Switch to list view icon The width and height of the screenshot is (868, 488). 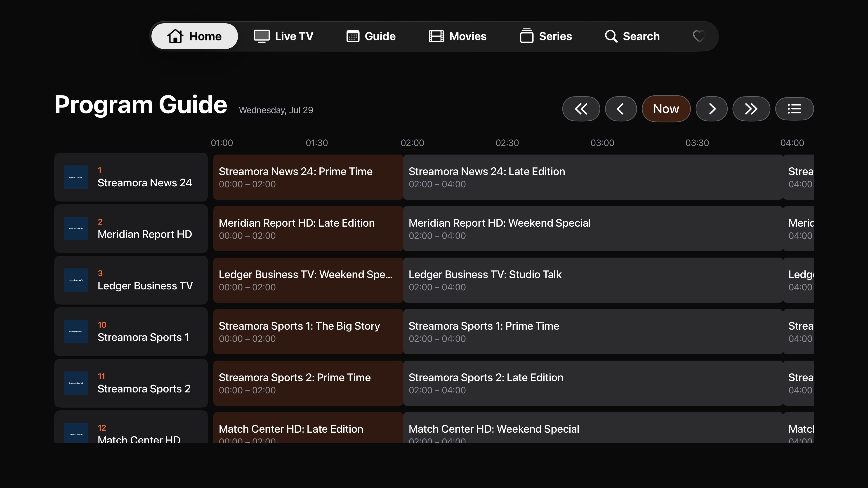(x=794, y=109)
